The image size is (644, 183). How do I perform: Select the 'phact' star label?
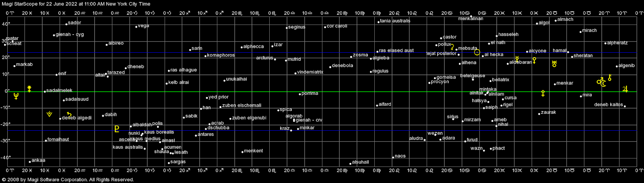498,148
